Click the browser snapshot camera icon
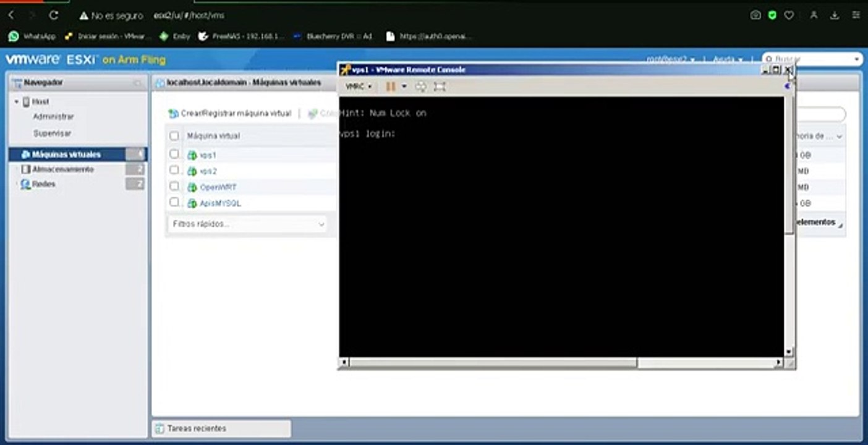 [x=755, y=15]
